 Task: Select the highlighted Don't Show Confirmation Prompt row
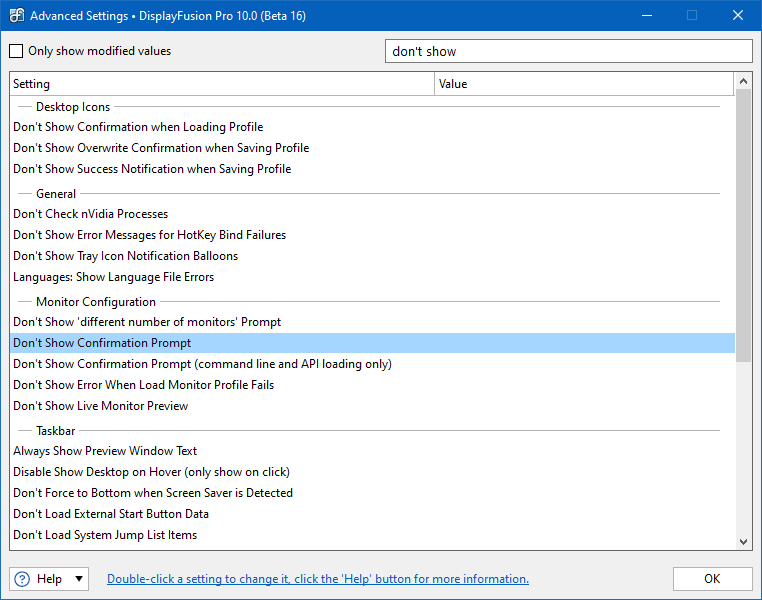(x=372, y=343)
